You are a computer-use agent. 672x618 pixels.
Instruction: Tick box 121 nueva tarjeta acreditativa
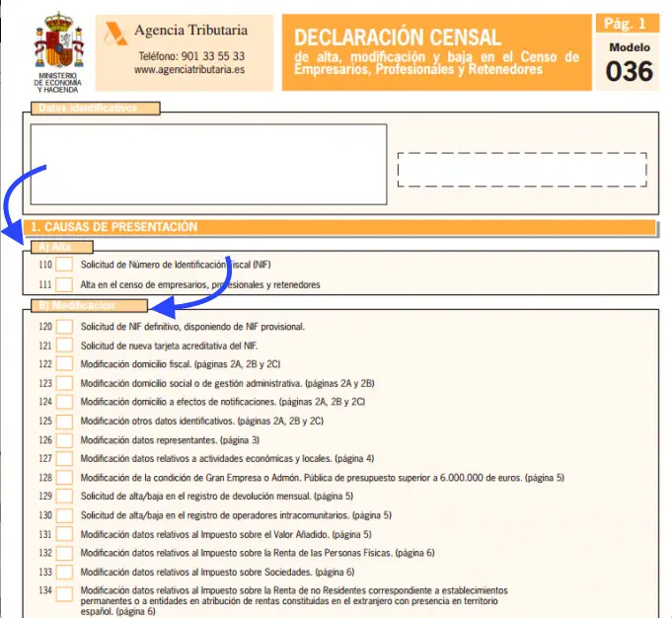click(64, 346)
